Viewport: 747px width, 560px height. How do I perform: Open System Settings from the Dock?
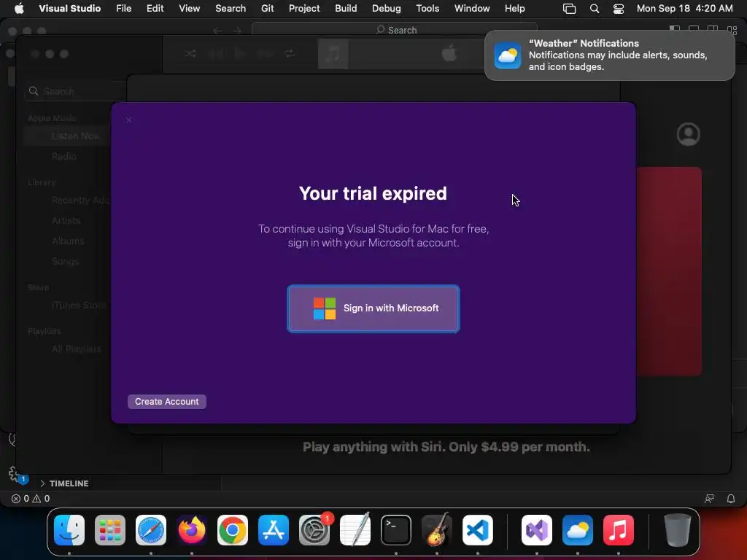(x=314, y=530)
